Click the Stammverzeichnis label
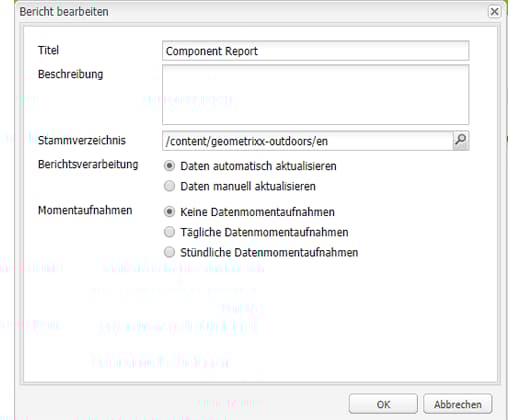Image resolution: width=516 pixels, height=420 pixels. click(x=82, y=140)
